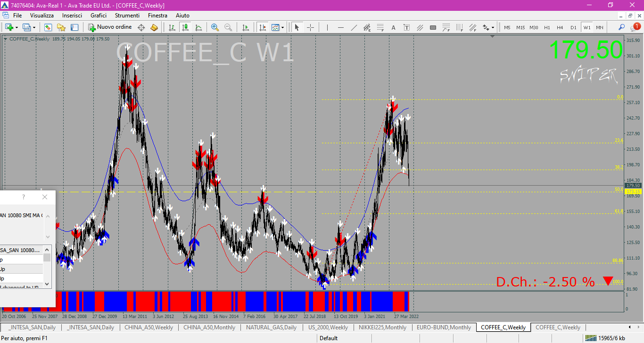Screen dimensions: 644x343
Task: Switch to the US_2000,Weekly chart tab
Action: (328, 327)
